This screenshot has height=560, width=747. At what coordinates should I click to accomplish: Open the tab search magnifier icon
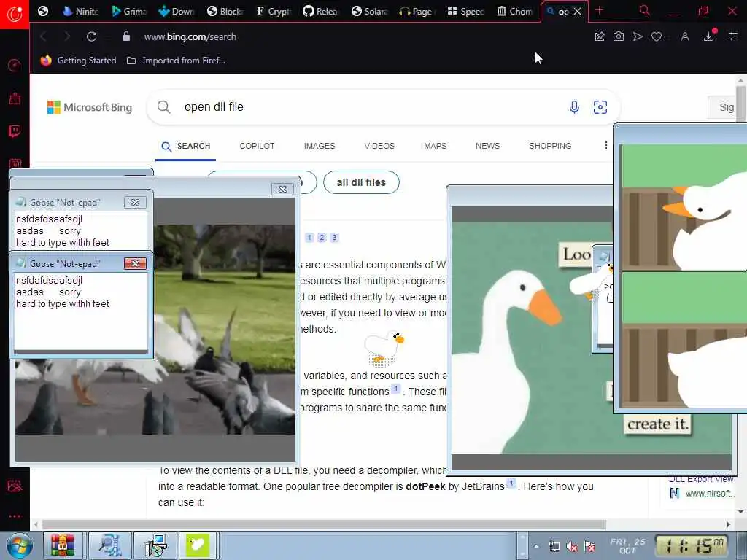[x=645, y=10]
